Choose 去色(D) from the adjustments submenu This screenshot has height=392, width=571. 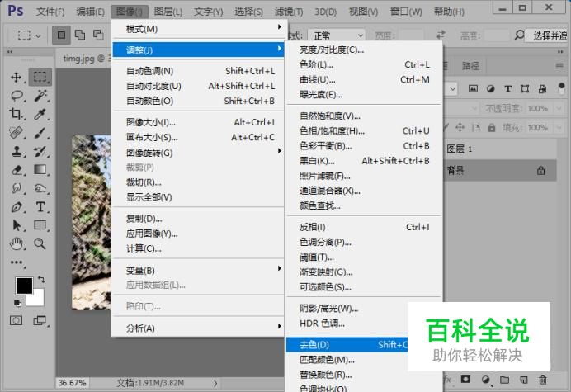(347, 345)
